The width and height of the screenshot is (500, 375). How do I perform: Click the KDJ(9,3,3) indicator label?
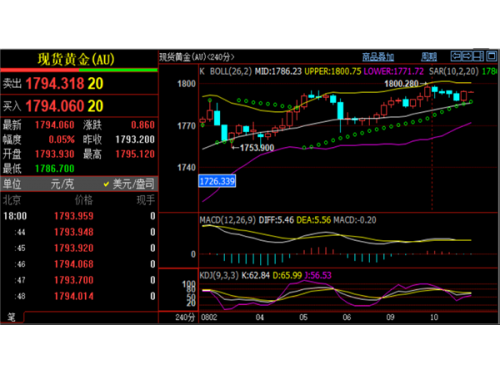coord(219,275)
